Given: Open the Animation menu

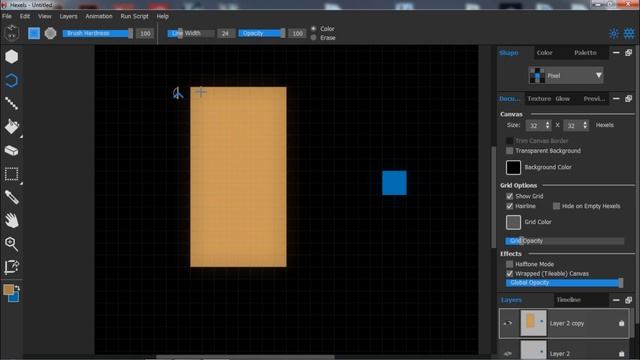Looking at the screenshot, I should point(99,16).
